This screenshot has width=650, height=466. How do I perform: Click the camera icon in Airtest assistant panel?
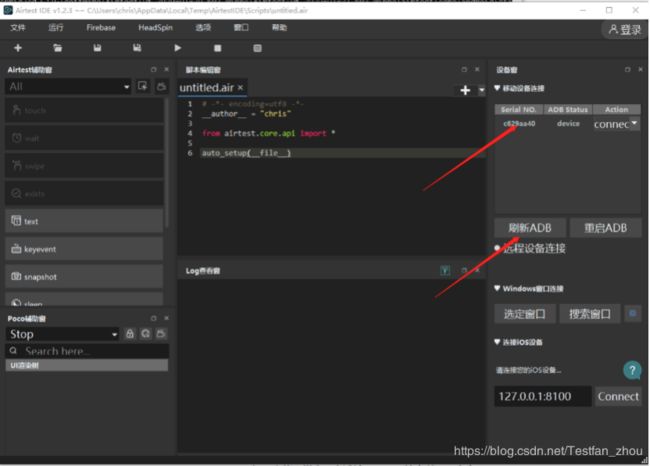click(x=161, y=86)
